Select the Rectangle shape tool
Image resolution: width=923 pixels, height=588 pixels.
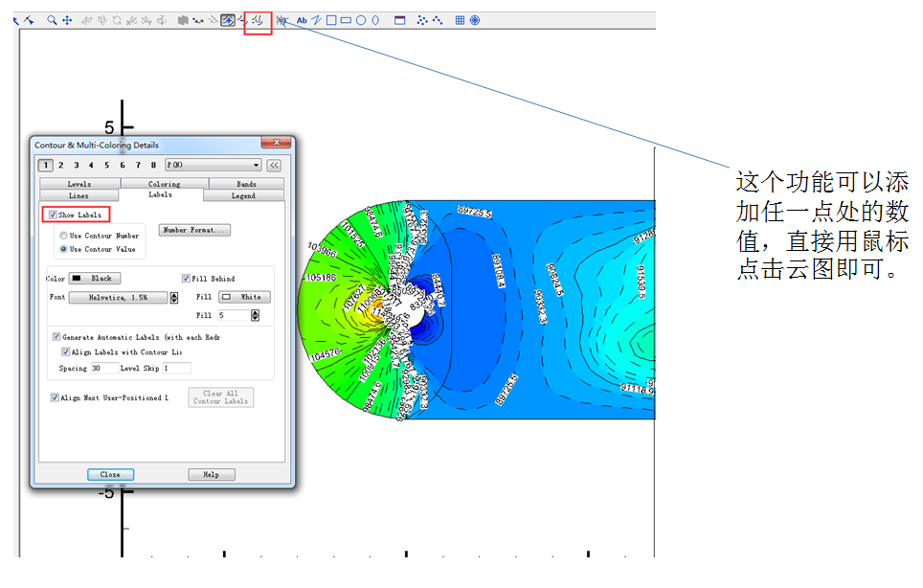point(347,20)
